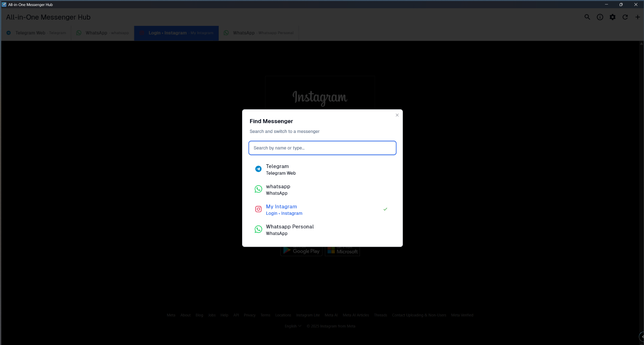Click the app icon in title bar
The height and width of the screenshot is (345, 644).
point(4,4)
